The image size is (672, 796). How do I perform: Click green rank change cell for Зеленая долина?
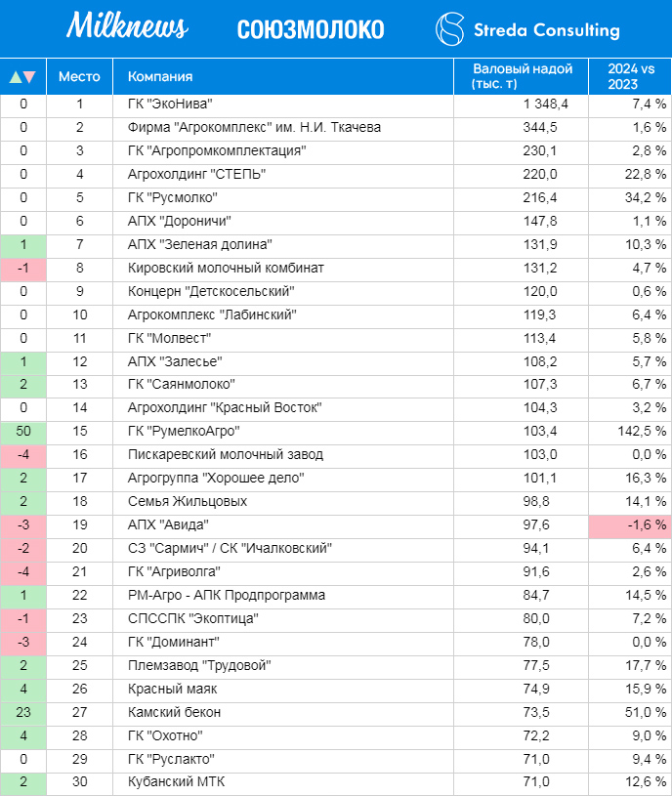pos(23,245)
